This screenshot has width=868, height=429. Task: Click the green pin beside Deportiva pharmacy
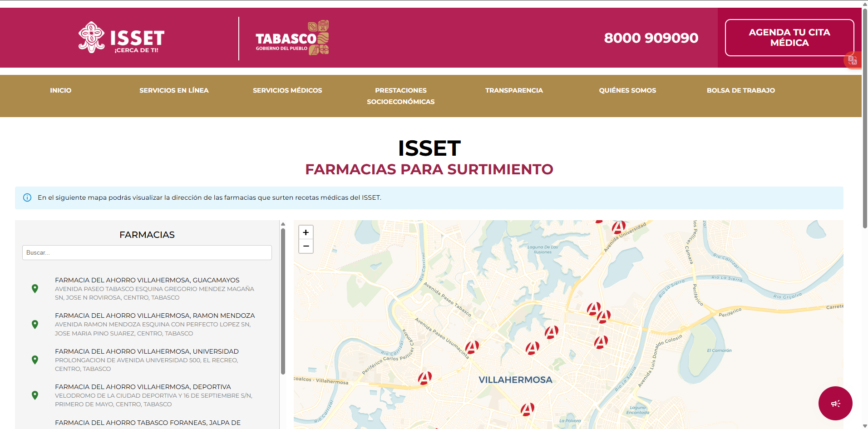coord(35,395)
